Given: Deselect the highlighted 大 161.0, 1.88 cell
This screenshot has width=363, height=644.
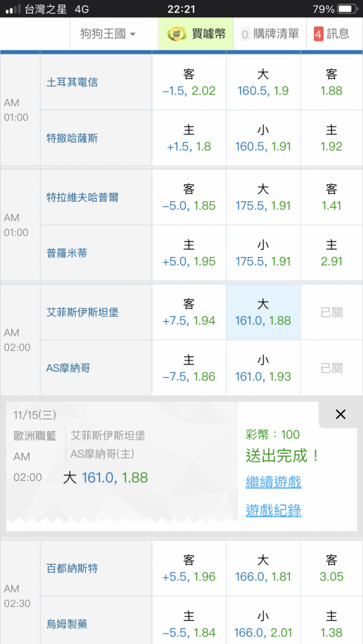Looking at the screenshot, I should (x=263, y=312).
